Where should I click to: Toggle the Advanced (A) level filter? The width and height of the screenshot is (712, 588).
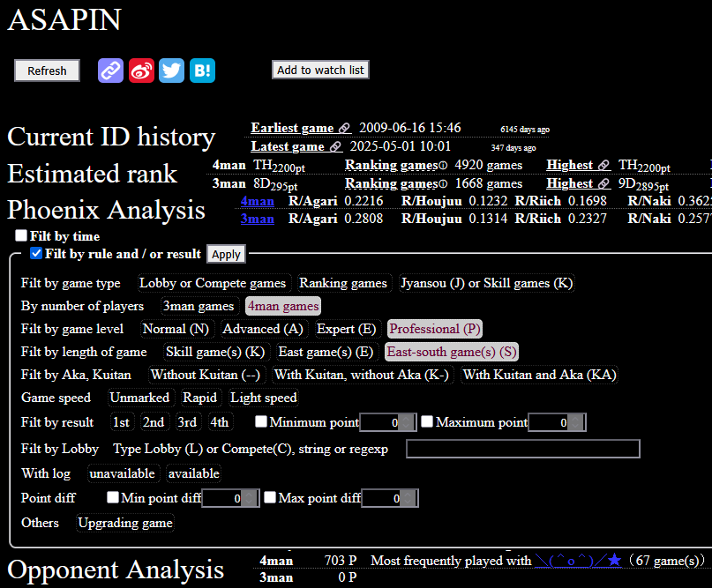263,329
